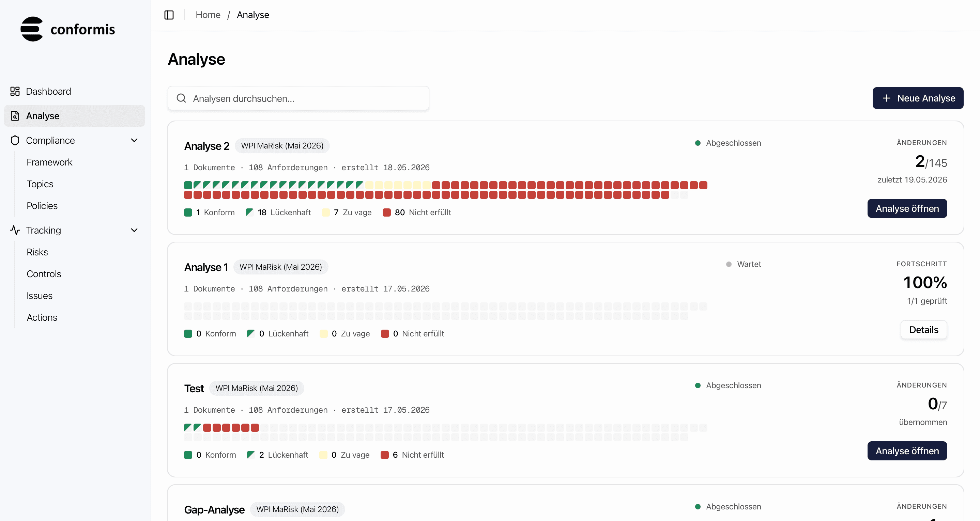This screenshot has width=980, height=521.
Task: Click WPI MaRisk tag on Analyse 2
Action: tap(282, 146)
